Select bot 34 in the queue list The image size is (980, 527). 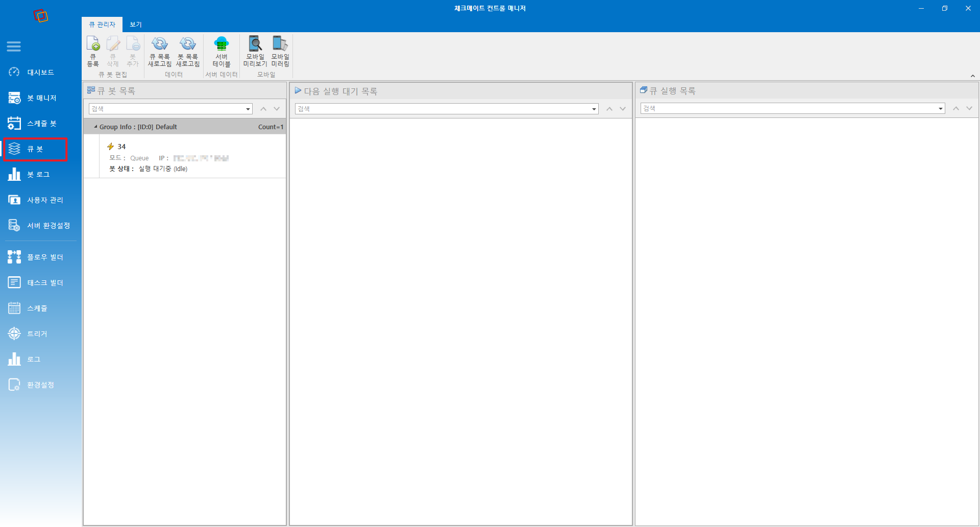pos(185,156)
